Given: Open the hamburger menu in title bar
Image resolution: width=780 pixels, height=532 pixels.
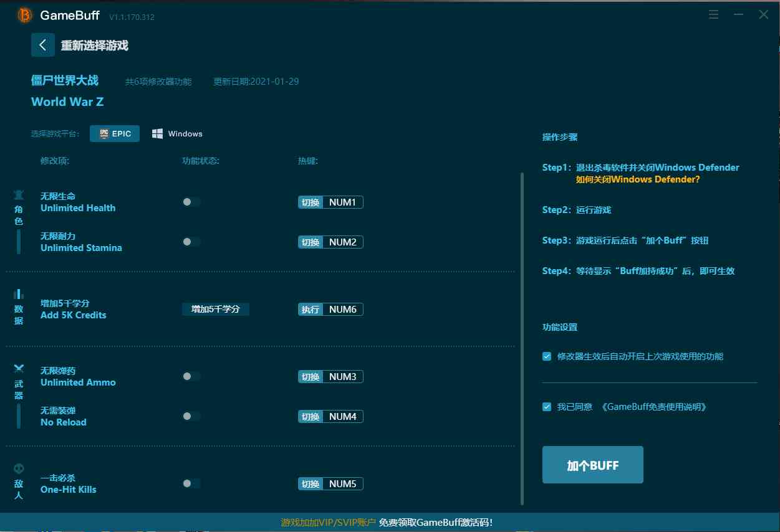Looking at the screenshot, I should pos(714,15).
